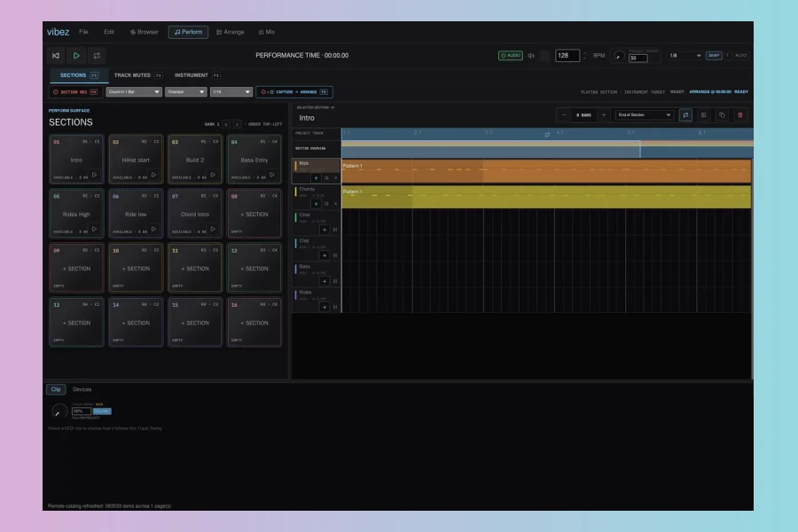798x532 pixels.
Task: Add a clip on the CHat track
Action: (x=325, y=230)
